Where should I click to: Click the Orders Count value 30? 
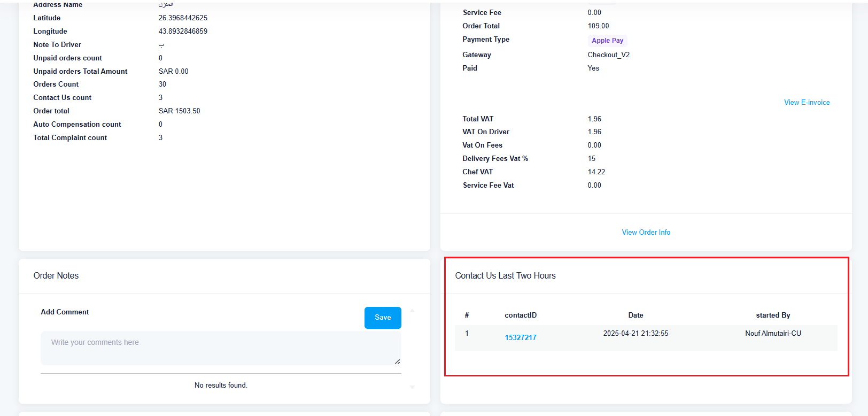pos(162,84)
